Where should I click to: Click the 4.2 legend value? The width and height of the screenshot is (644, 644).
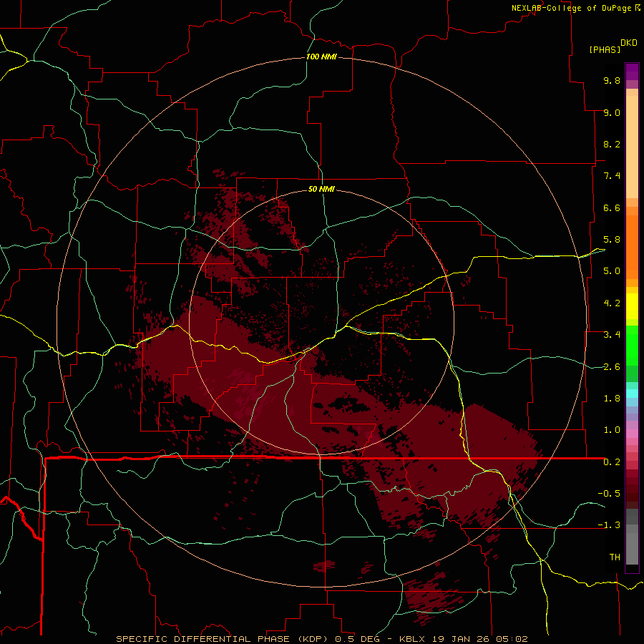click(612, 303)
